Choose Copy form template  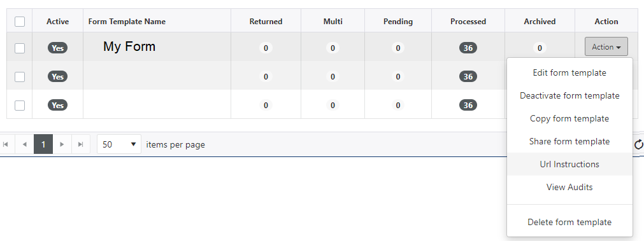pyautogui.click(x=569, y=118)
